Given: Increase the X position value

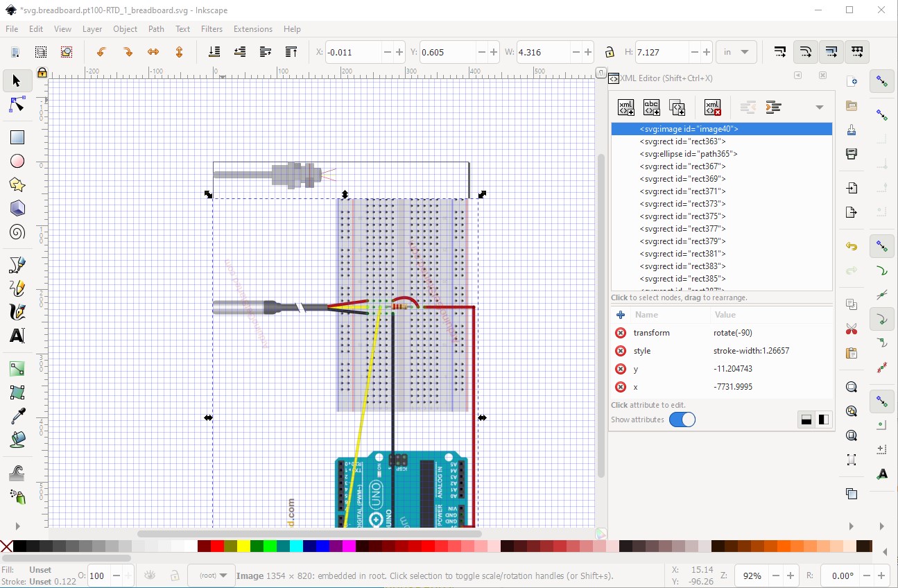Looking at the screenshot, I should coord(399,52).
